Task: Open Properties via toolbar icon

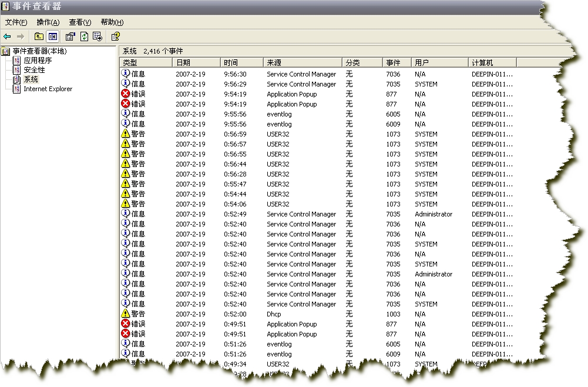Action: (x=70, y=36)
